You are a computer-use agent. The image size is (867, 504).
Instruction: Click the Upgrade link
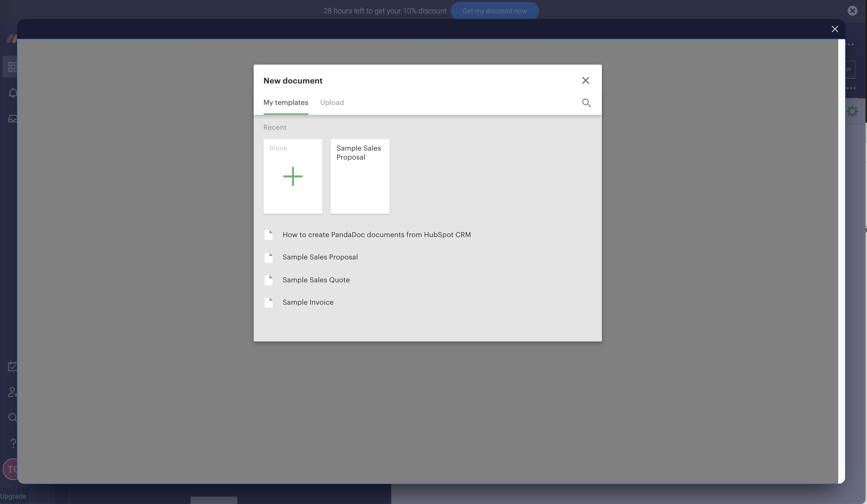[x=13, y=496]
